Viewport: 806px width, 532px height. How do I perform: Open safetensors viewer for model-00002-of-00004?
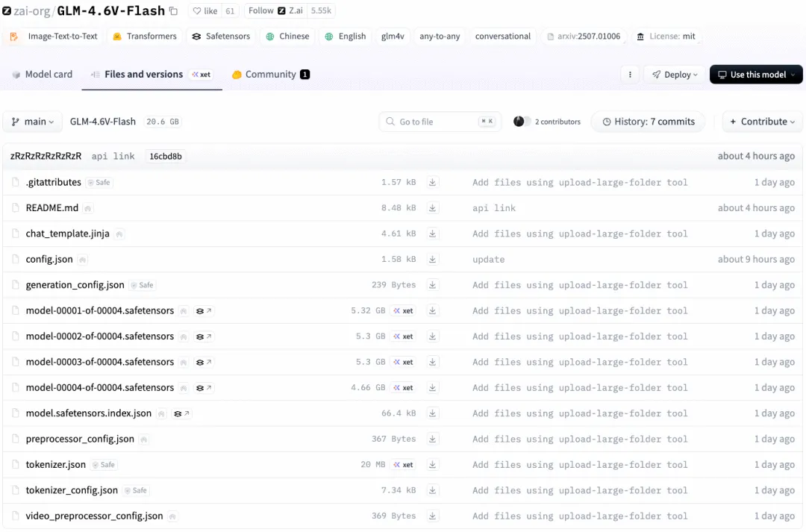click(x=203, y=337)
